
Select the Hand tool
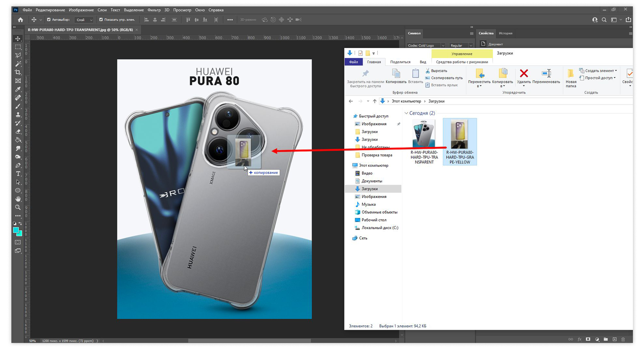(x=18, y=199)
